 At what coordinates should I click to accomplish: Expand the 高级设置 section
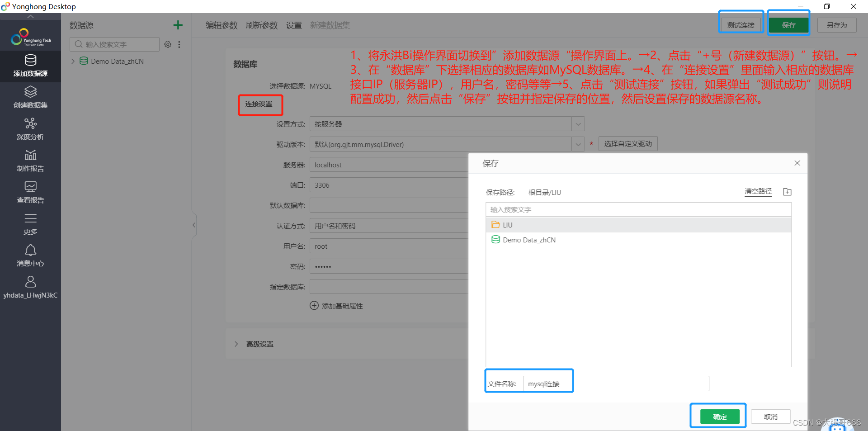[236, 344]
